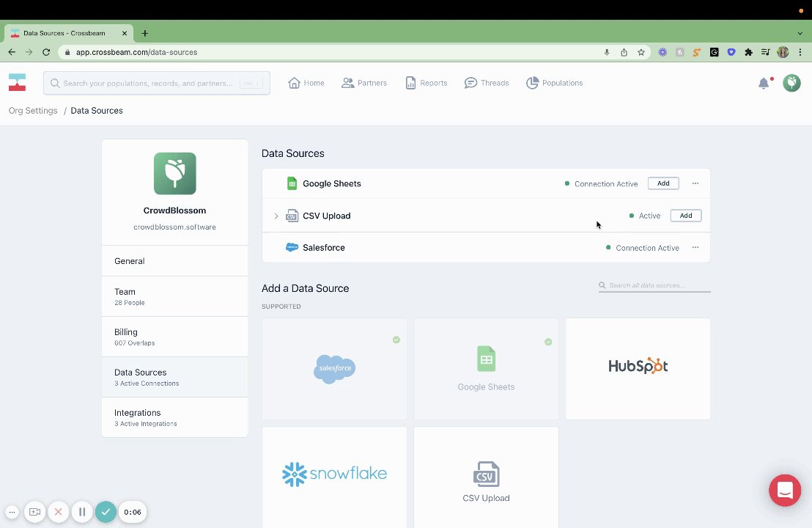The height and width of the screenshot is (528, 812).
Task: Pause the screen recording
Action: (x=82, y=512)
